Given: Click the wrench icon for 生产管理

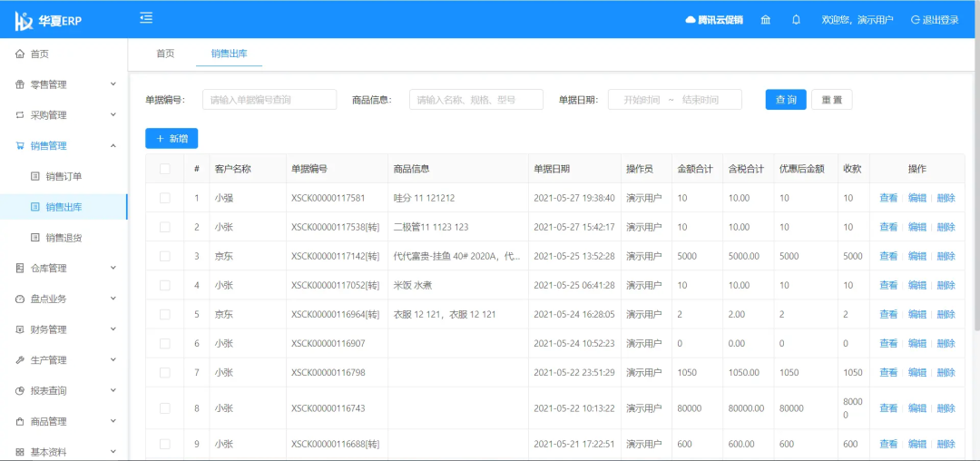Looking at the screenshot, I should [19, 360].
